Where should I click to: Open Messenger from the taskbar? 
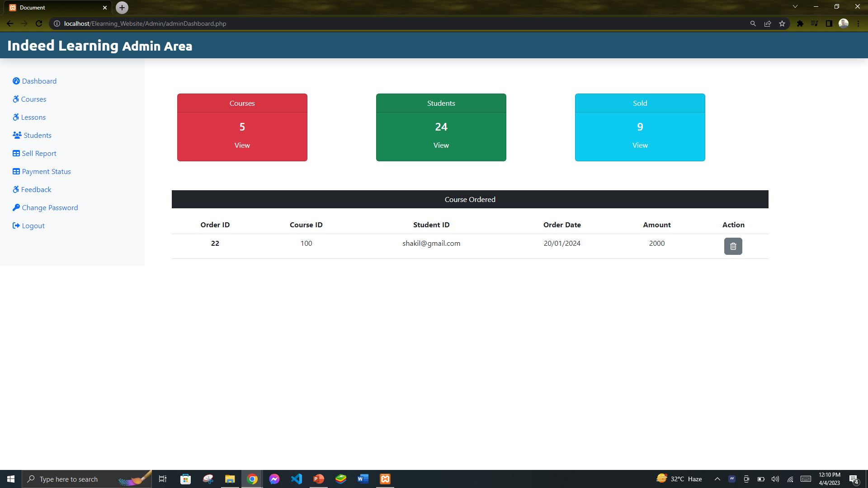(x=274, y=479)
